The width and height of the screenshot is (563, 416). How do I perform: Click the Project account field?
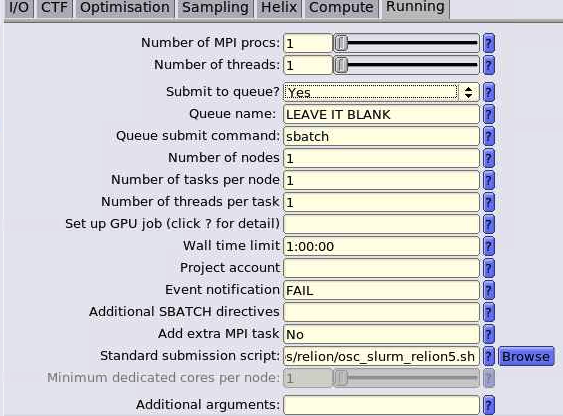click(x=381, y=268)
